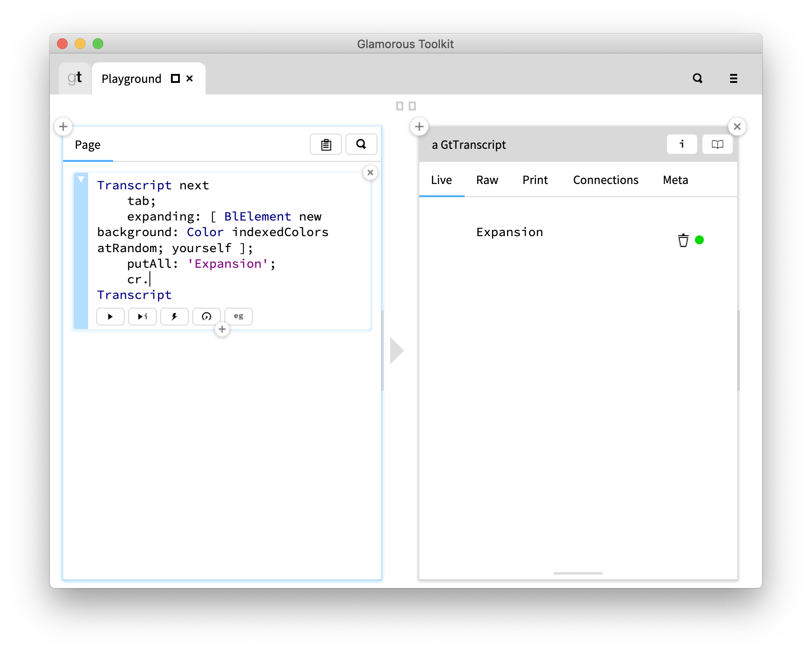Open the example (eg) snippet action
The height and width of the screenshot is (654, 812).
click(x=239, y=316)
